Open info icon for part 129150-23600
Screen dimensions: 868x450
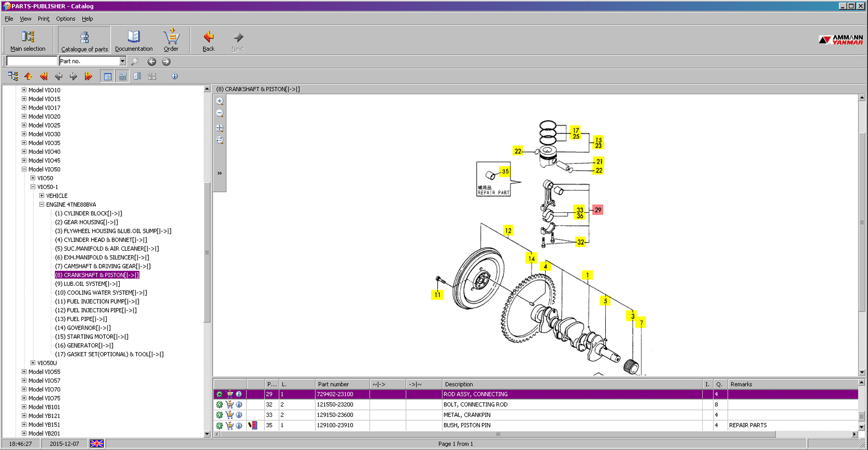pyautogui.click(x=239, y=415)
